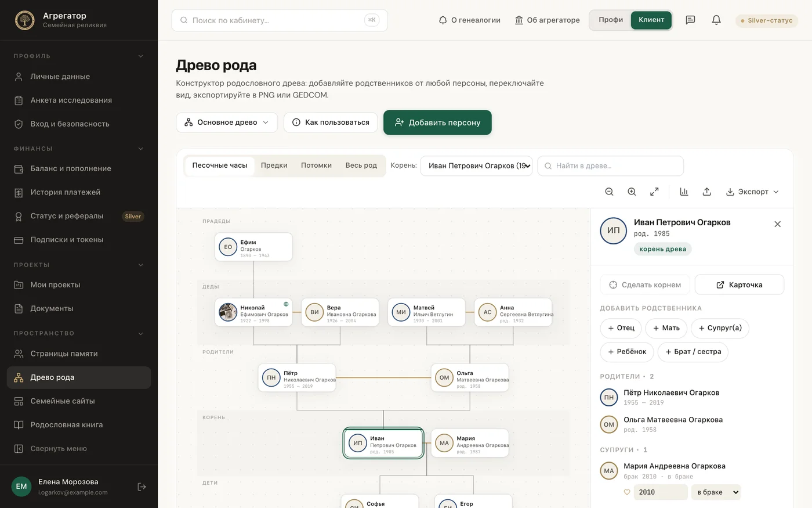Open Родословная книга page
812x508 pixels.
(79, 424)
